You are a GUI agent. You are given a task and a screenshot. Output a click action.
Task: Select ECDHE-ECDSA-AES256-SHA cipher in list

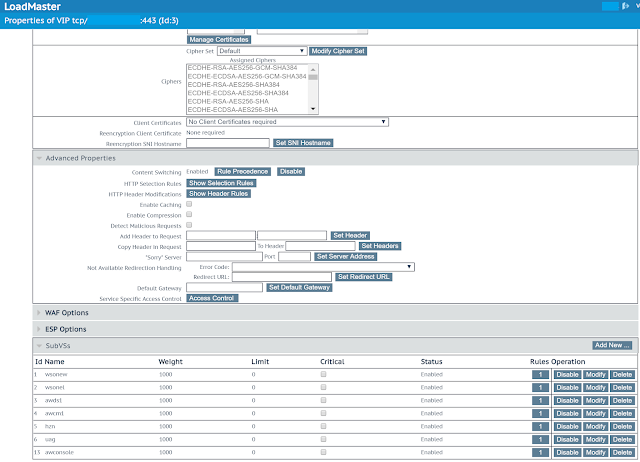pyautogui.click(x=233, y=109)
